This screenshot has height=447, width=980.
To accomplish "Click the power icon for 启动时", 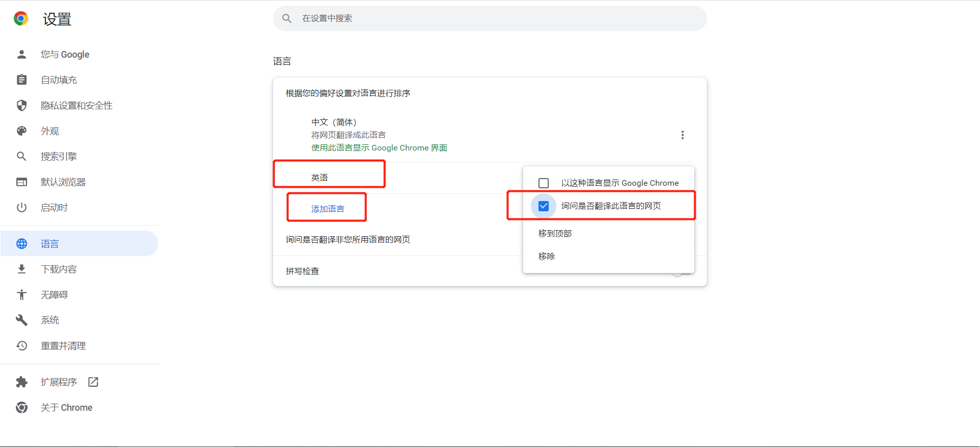I will click(x=21, y=207).
